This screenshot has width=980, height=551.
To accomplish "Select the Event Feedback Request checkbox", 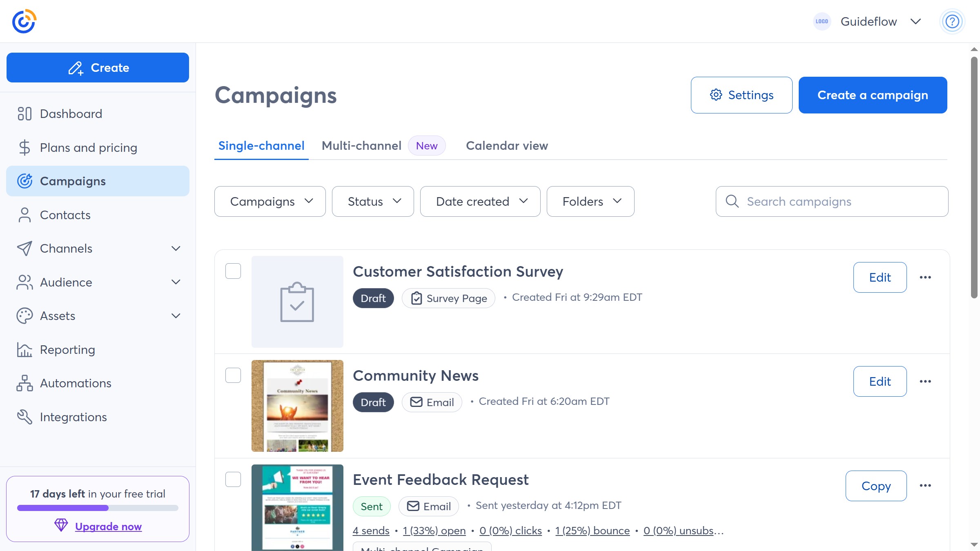I will [233, 480].
